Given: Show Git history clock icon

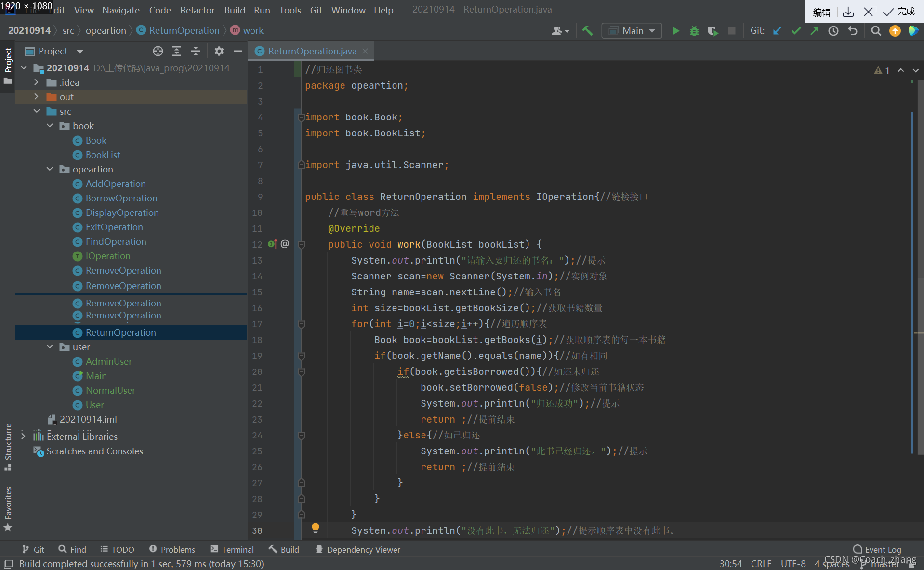Looking at the screenshot, I should point(833,31).
